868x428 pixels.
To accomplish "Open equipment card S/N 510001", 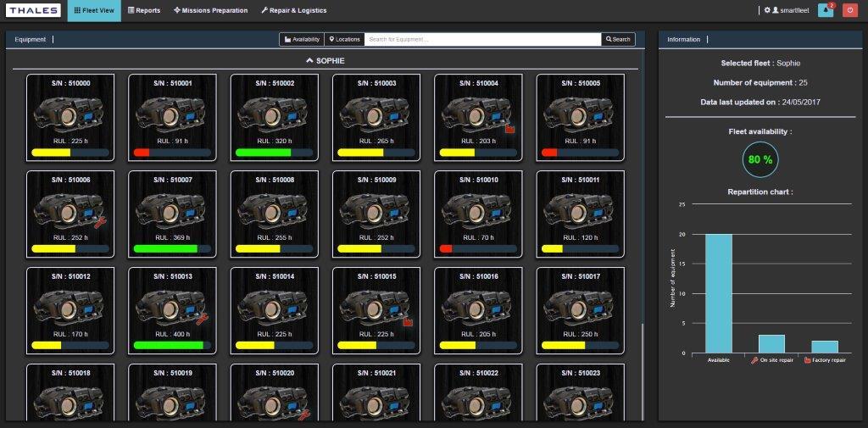I will (172, 117).
